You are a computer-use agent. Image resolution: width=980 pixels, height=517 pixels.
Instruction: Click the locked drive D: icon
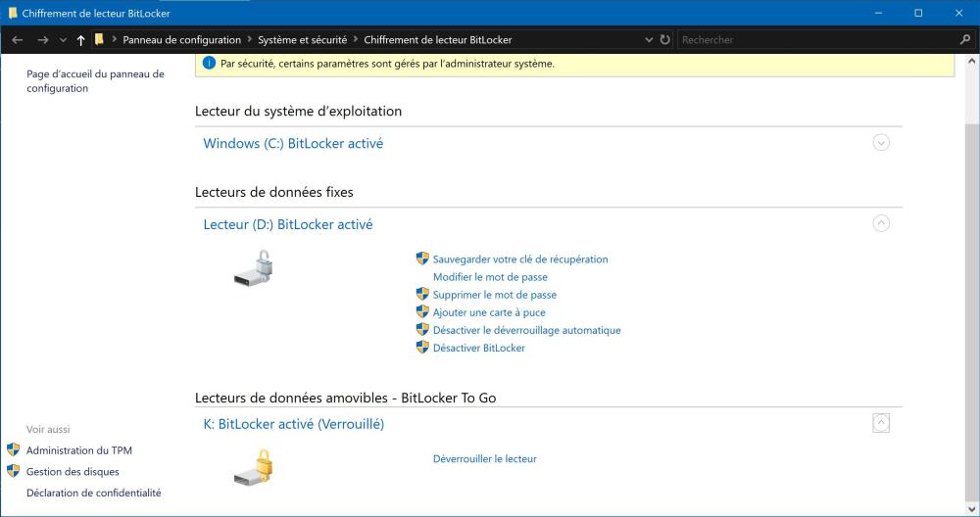pos(253,267)
